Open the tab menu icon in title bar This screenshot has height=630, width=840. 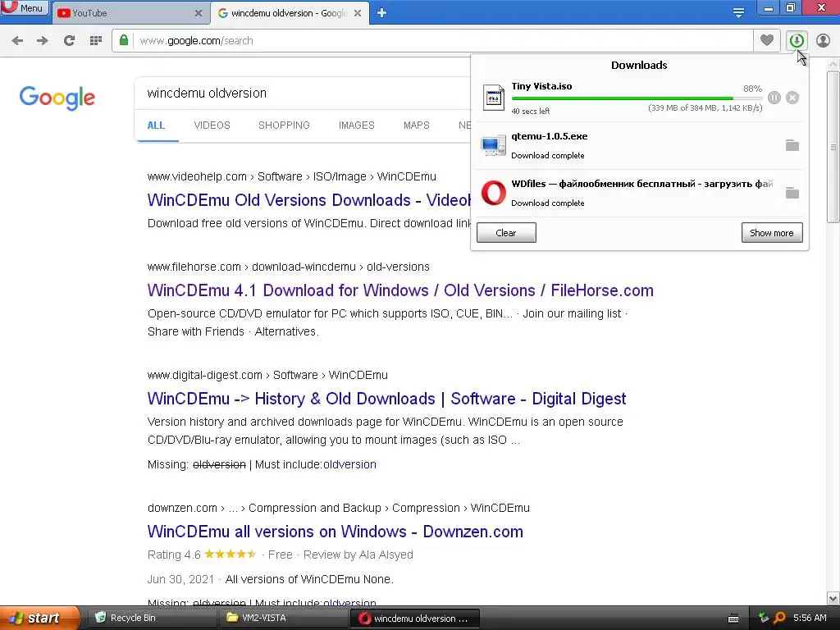(x=738, y=13)
